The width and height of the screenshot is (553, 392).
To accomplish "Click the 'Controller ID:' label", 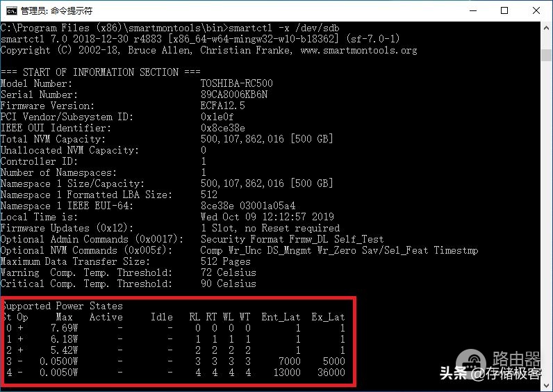I will point(39,161).
